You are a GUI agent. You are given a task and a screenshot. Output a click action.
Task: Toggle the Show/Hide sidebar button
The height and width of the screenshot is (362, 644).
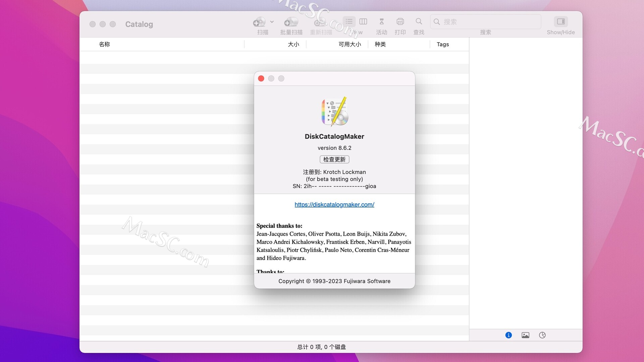coord(560,21)
